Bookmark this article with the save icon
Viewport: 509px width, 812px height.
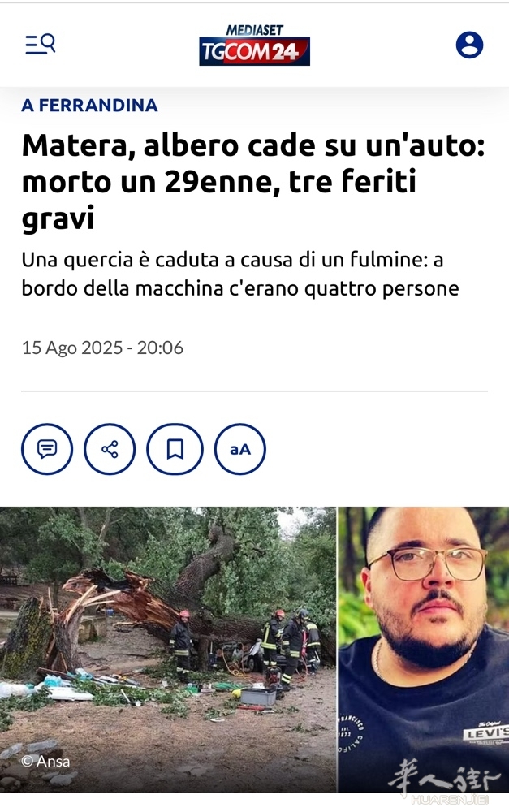(x=175, y=449)
